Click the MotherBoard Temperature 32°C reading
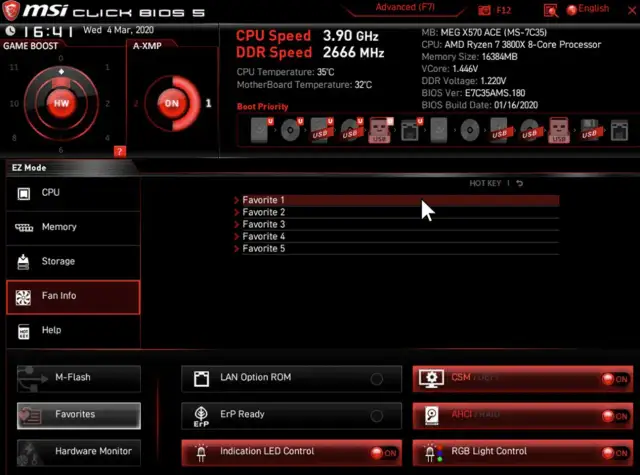Image resolution: width=640 pixels, height=475 pixels. coord(304,85)
